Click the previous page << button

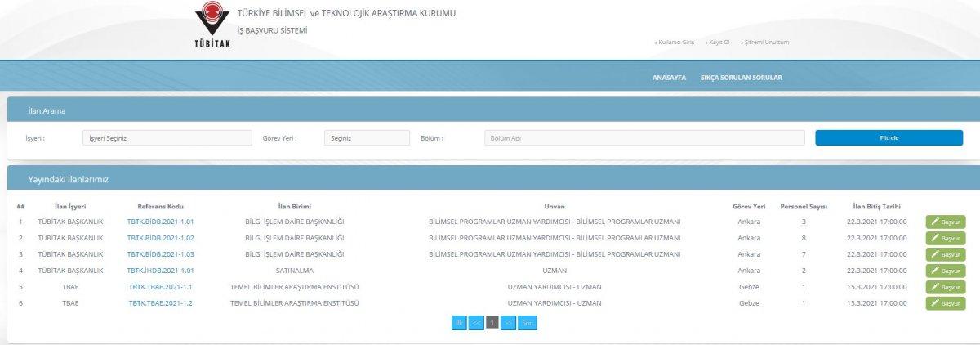tap(476, 323)
